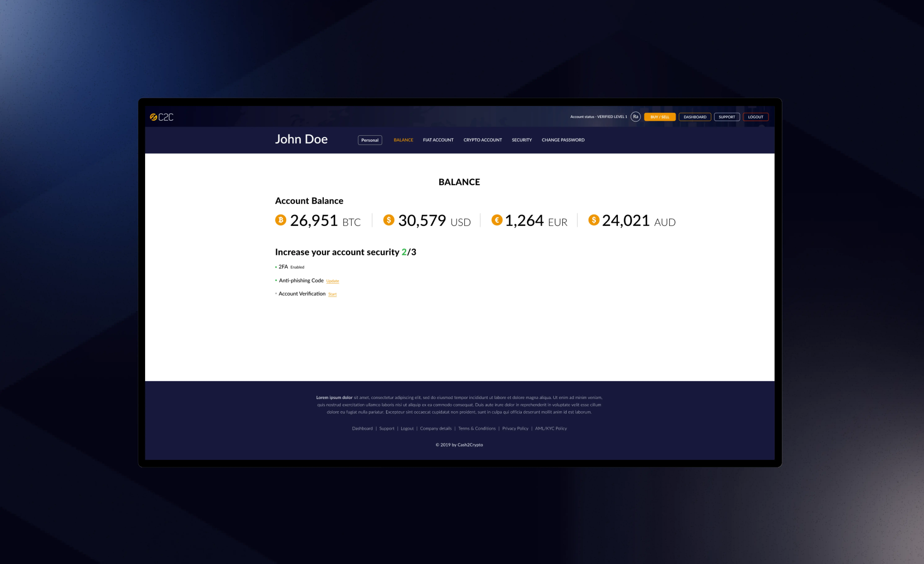Expand the FIAT ACCOUNT section

(x=438, y=140)
